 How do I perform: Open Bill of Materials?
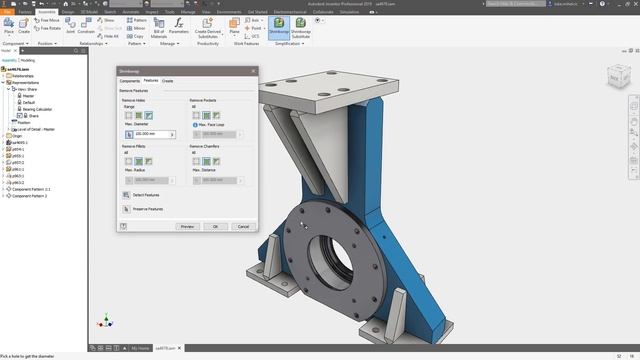pos(159,28)
